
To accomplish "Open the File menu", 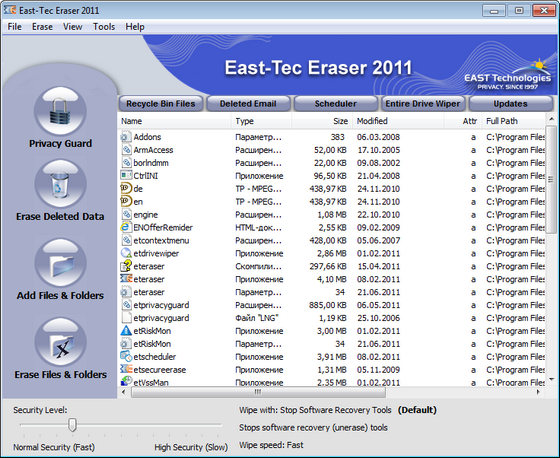I will 15,27.
